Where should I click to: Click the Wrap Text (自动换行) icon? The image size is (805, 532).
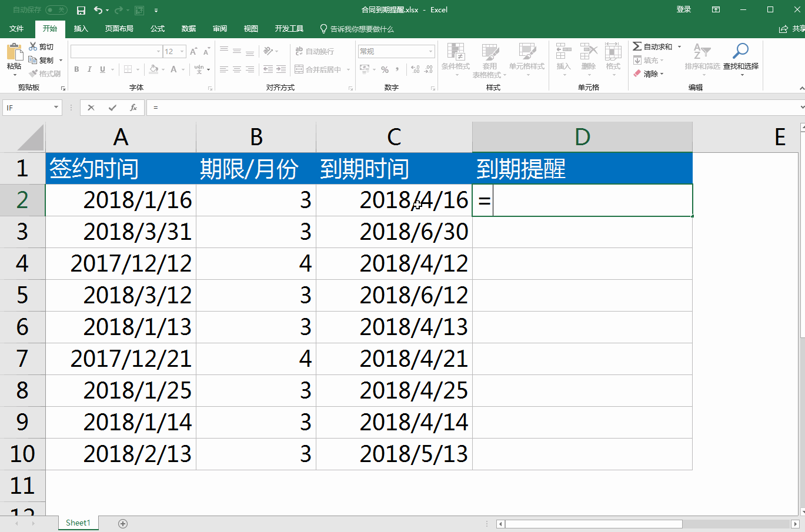299,51
